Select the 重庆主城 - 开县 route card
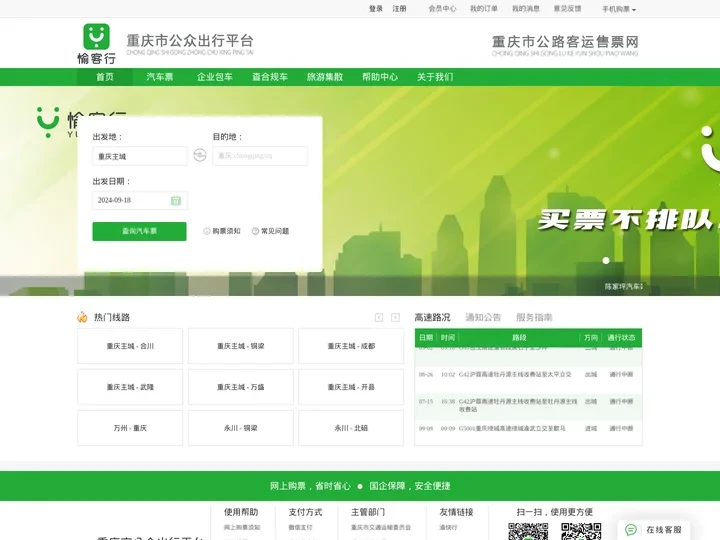 [x=351, y=387]
